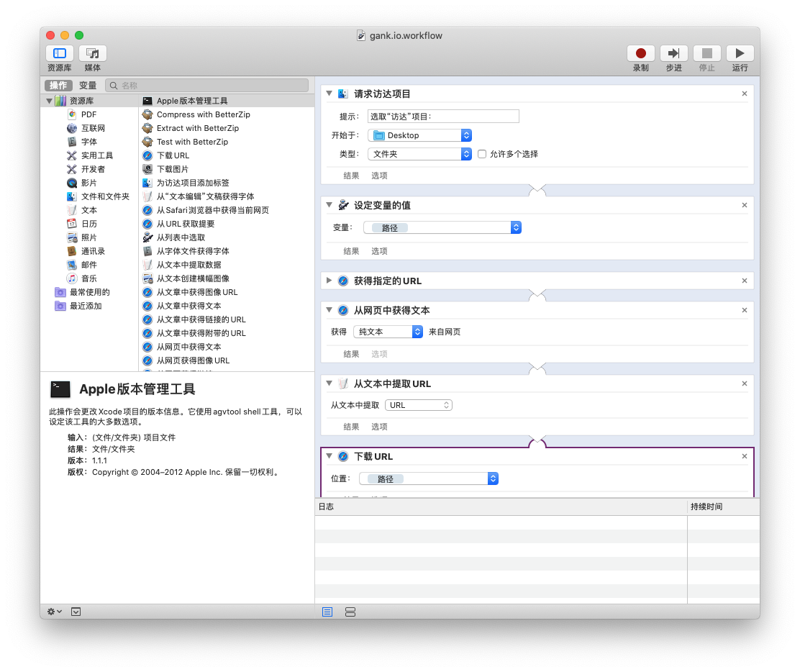Toggle the 资源库 library panel button
Screen dimensions: 800x672
(x=60, y=53)
